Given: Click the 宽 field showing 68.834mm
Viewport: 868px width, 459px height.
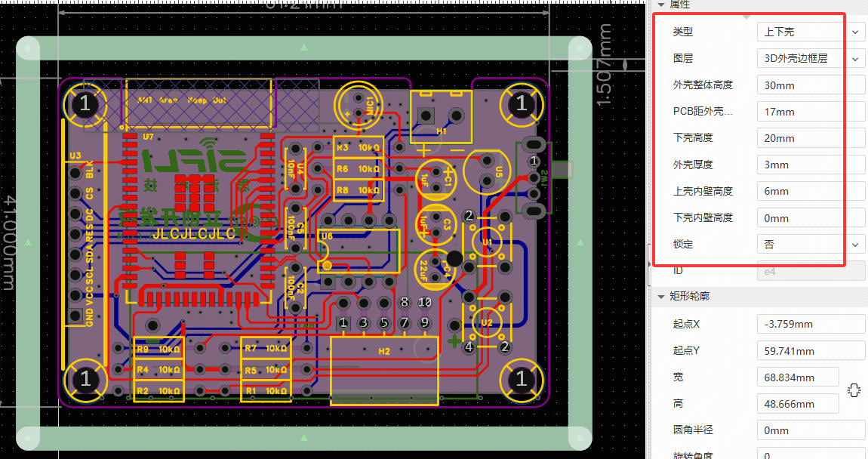Looking at the screenshot, I should (x=797, y=377).
